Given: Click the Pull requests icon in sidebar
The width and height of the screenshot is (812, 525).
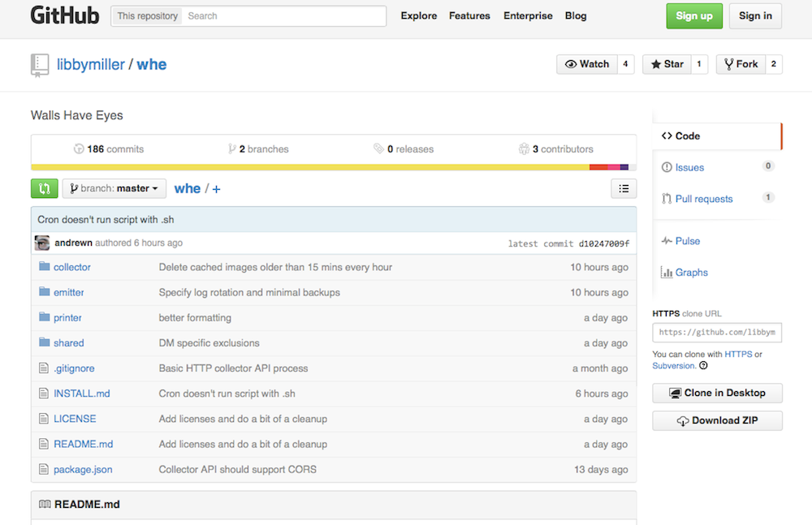Looking at the screenshot, I should point(667,199).
